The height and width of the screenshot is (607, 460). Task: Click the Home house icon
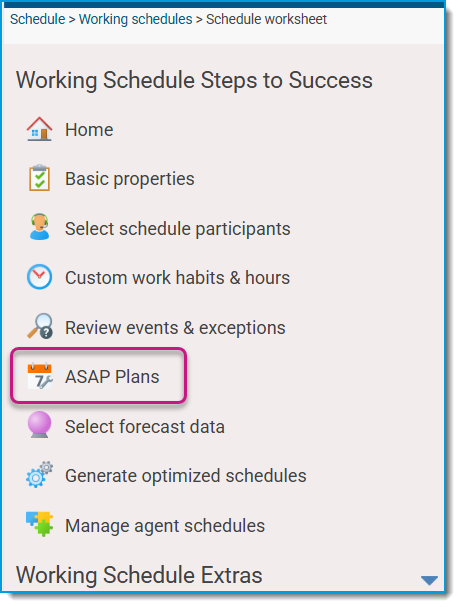point(39,129)
